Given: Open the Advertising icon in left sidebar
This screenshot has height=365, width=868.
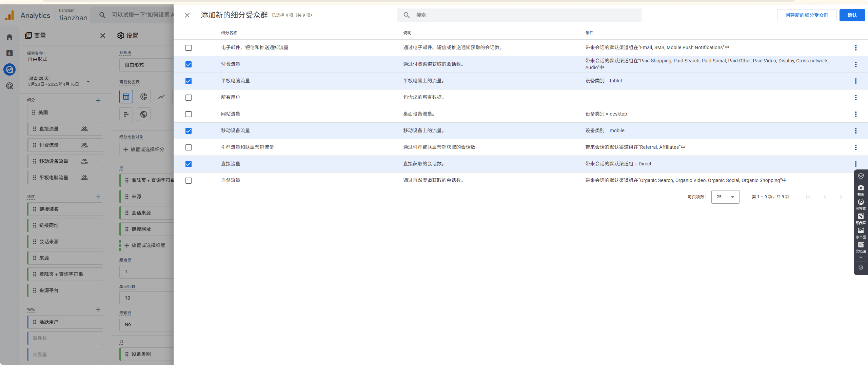Looking at the screenshot, I should pyautogui.click(x=9, y=86).
